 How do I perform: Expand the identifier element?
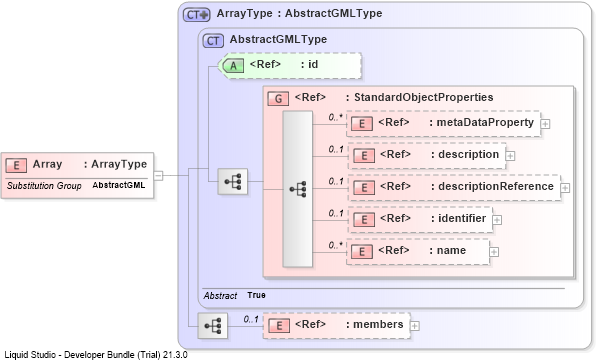pyautogui.click(x=497, y=220)
